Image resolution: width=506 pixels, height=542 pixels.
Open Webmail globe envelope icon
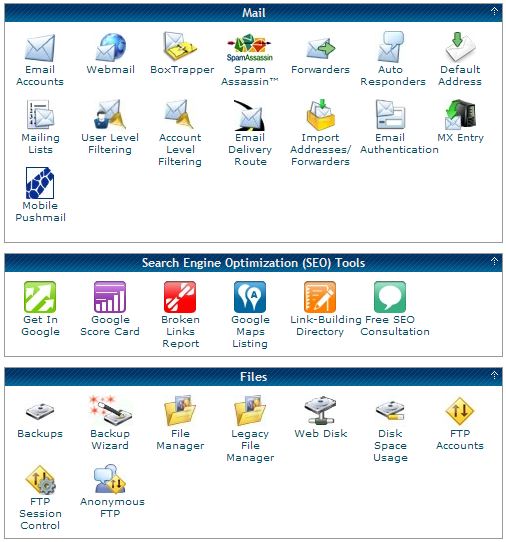click(x=111, y=47)
